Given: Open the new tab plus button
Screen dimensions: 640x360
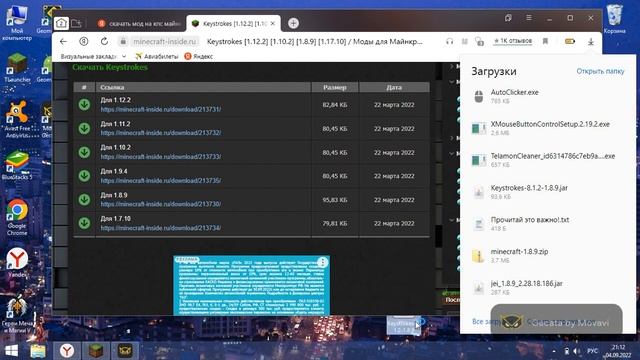Looking at the screenshot, I should (x=293, y=23).
